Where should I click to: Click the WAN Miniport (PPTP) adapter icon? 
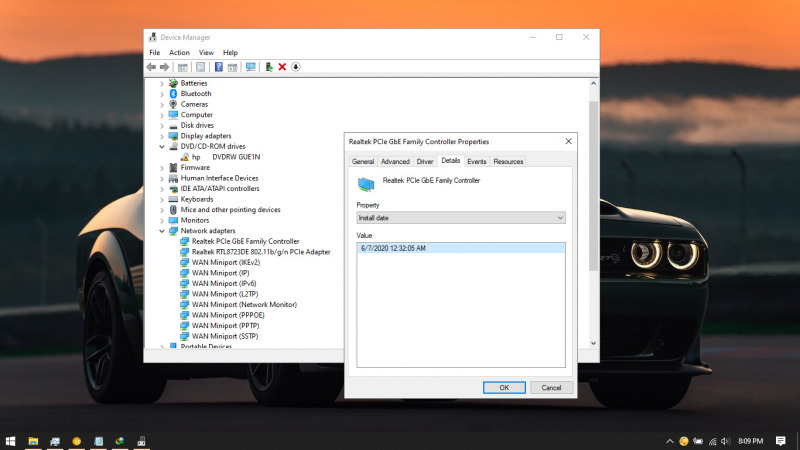[x=185, y=326]
